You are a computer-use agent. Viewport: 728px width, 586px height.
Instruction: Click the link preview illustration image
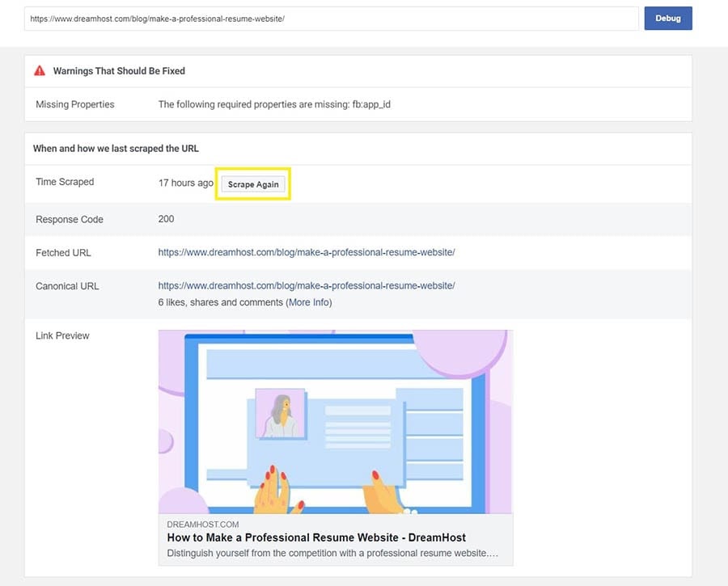(x=335, y=421)
